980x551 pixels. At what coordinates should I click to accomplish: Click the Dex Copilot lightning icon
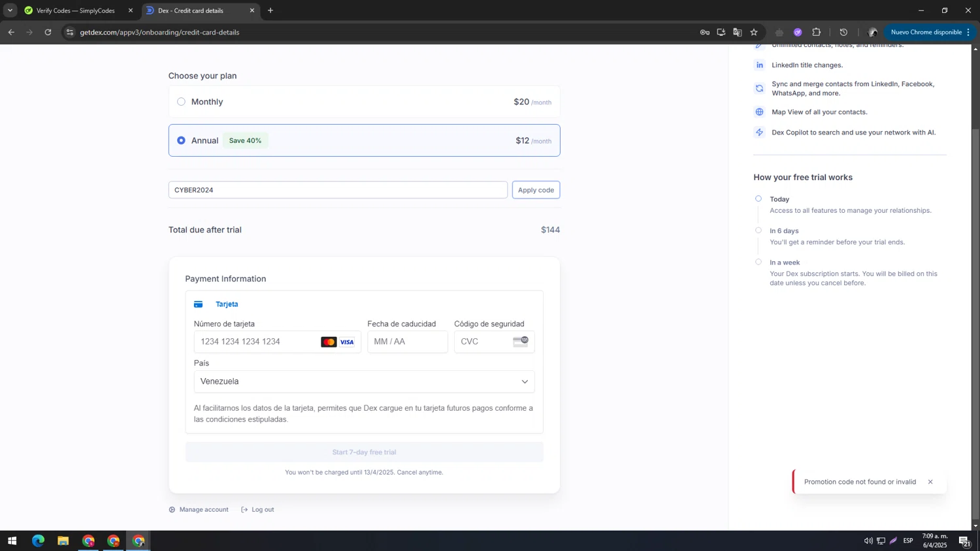(x=759, y=132)
